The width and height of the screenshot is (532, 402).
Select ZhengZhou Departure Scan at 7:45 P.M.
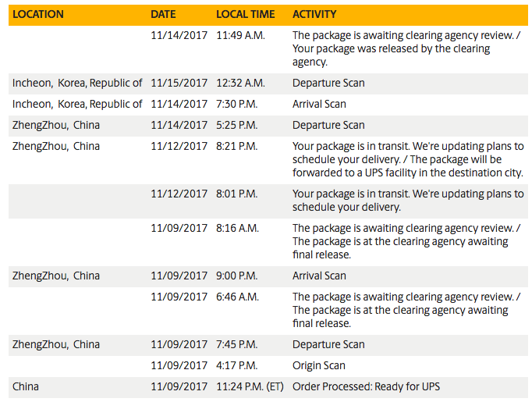point(268,345)
